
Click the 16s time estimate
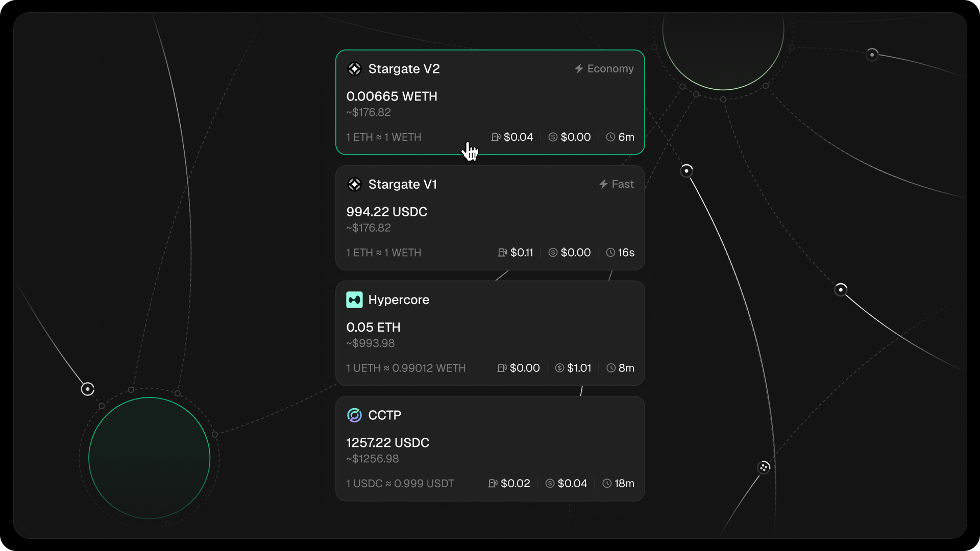point(626,253)
